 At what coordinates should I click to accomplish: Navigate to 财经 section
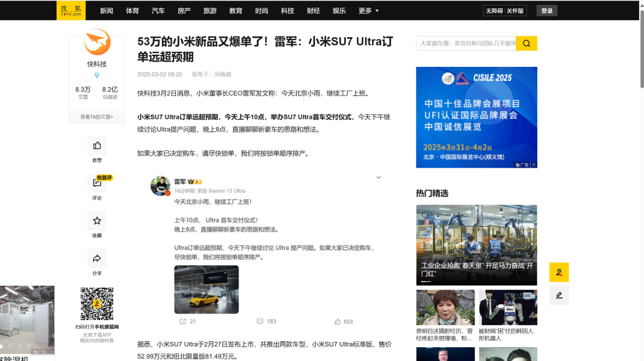(314, 11)
